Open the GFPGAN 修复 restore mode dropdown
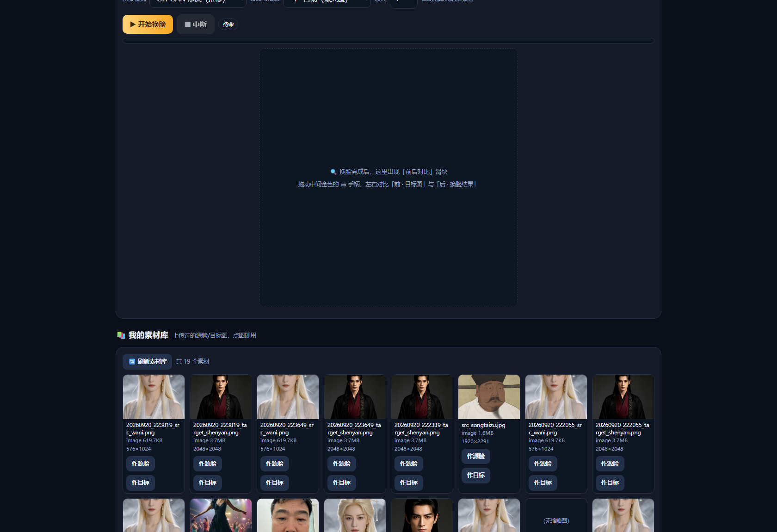Viewport: 777px width, 532px height. point(197,2)
